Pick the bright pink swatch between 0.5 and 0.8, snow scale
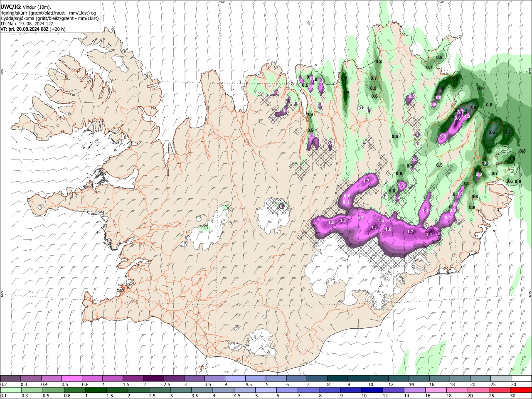 [71, 379]
